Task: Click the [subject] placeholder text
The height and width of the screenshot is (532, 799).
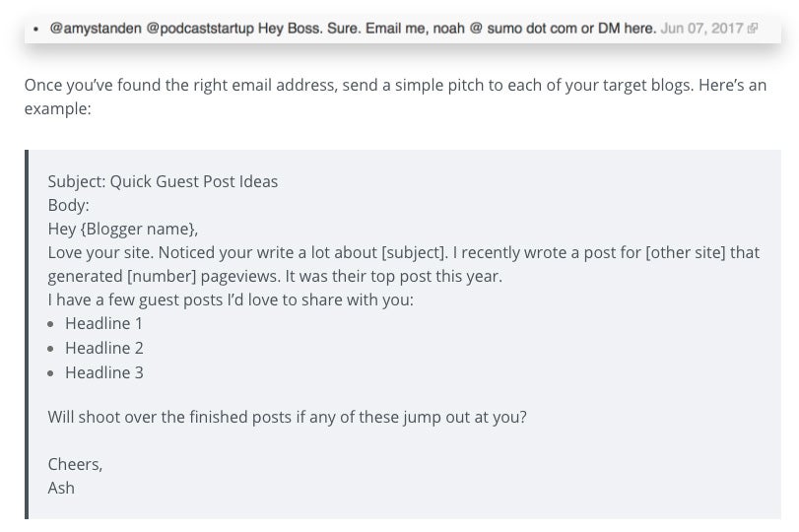Action: pos(414,252)
